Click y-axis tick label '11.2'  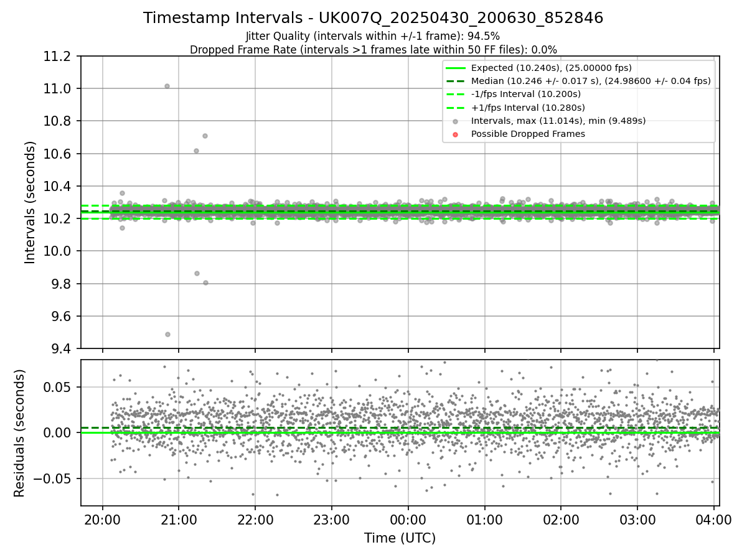[59, 57]
